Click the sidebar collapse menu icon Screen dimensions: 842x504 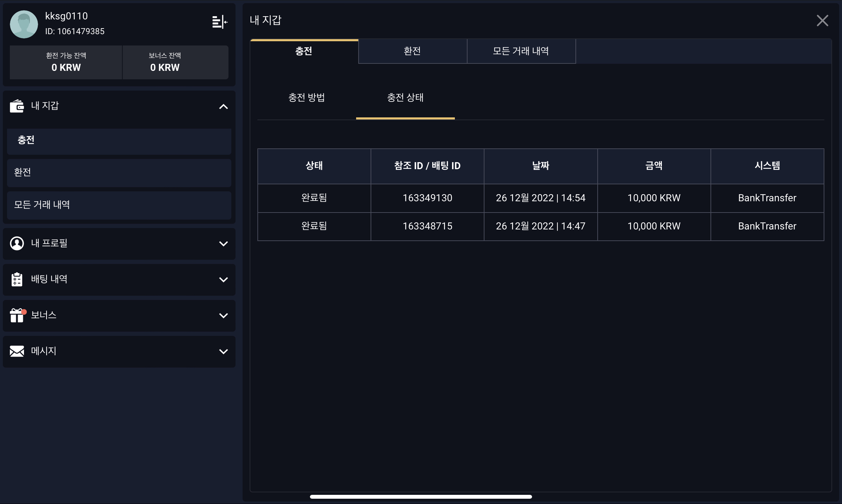[x=220, y=22]
